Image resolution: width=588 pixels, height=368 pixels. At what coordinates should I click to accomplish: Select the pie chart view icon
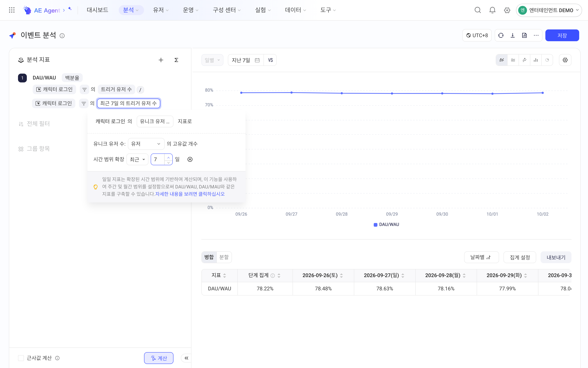[x=547, y=60]
